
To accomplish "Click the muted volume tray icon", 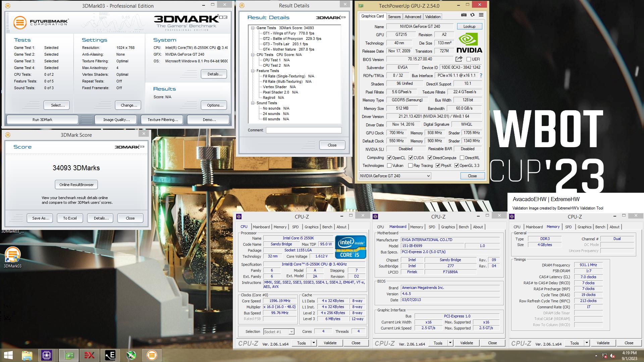I will coord(612,356).
